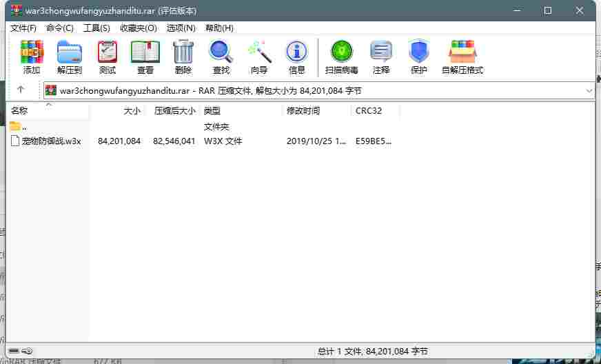Sort by Size (大小) column header
The height and width of the screenshot is (364, 601).
(x=116, y=111)
